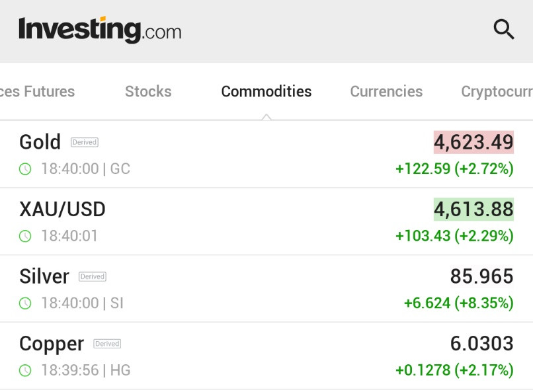Click the clock icon in Silver row
533x392 pixels.
[25, 303]
